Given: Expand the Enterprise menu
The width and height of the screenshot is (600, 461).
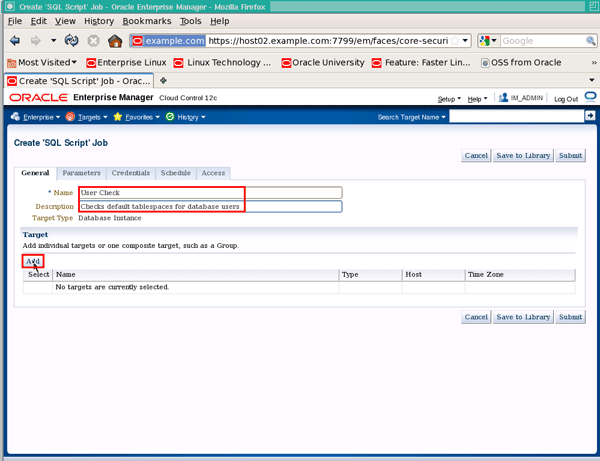Looking at the screenshot, I should click(x=36, y=117).
